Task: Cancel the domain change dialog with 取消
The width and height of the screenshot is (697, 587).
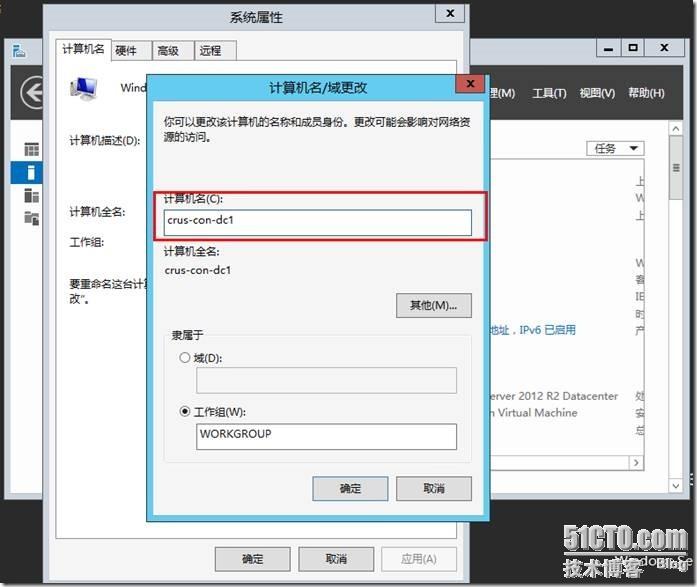Action: [x=433, y=488]
